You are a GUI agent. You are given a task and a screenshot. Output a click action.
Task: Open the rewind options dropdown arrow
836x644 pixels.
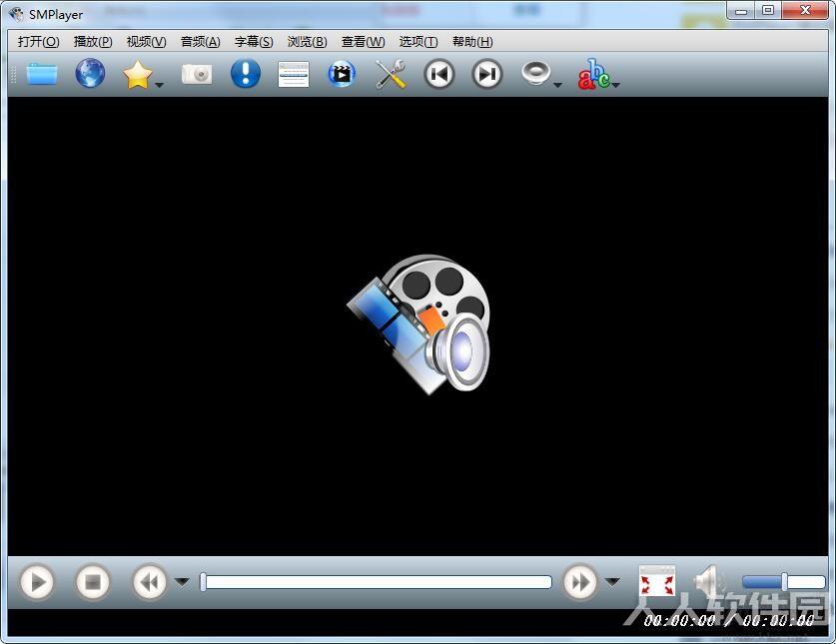point(183,581)
